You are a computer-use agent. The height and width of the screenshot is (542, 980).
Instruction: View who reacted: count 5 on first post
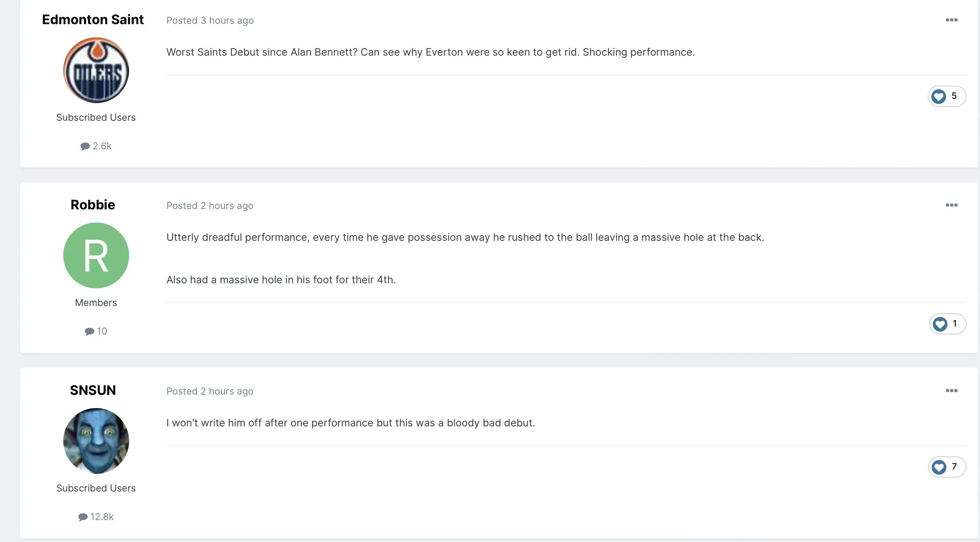pyautogui.click(x=954, y=96)
